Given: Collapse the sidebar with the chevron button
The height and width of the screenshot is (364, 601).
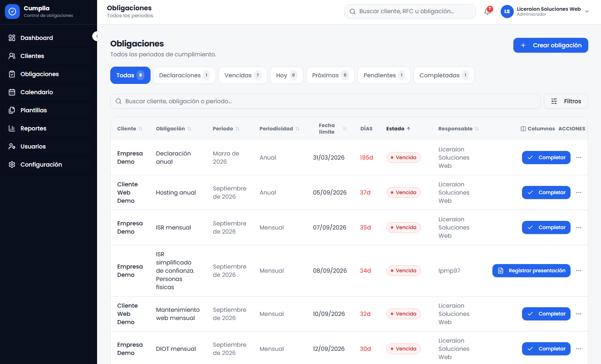Looking at the screenshot, I should (97, 36).
